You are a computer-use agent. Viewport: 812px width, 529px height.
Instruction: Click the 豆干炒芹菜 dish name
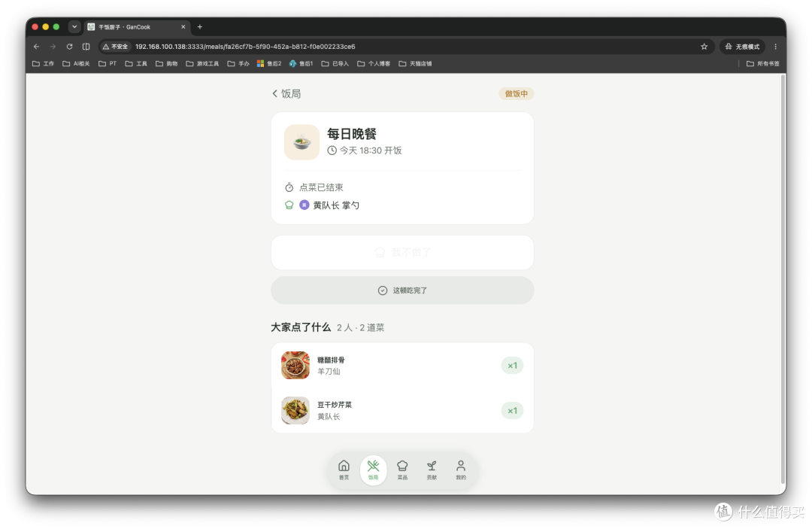335,405
